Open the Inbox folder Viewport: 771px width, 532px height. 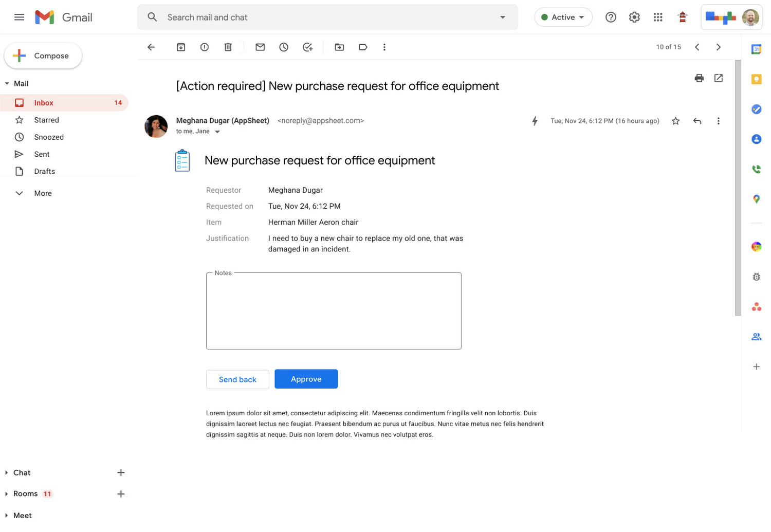(x=64, y=103)
